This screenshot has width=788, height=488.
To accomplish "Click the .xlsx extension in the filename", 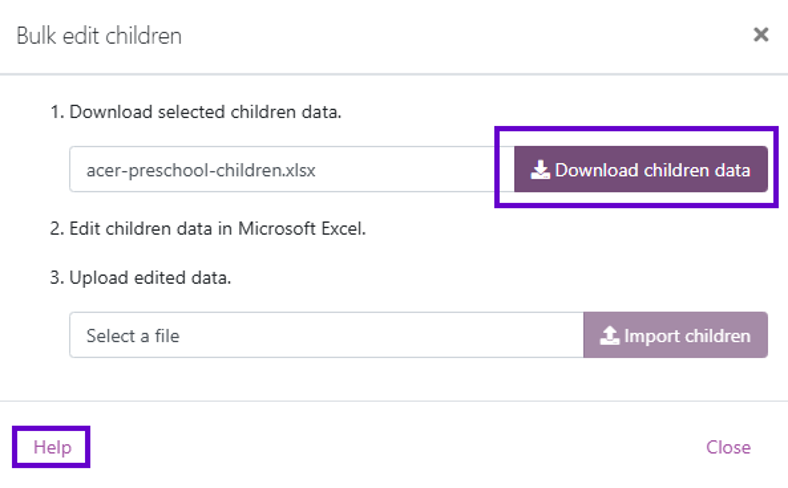I will [x=300, y=170].
